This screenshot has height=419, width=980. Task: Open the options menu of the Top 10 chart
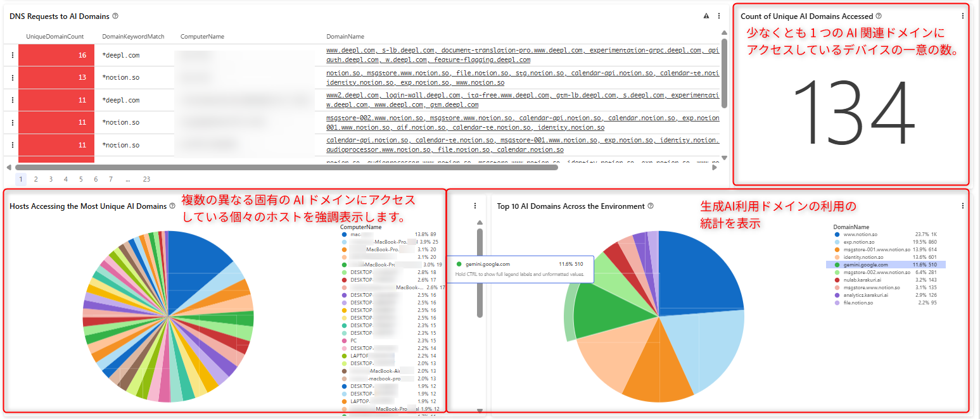point(964,206)
